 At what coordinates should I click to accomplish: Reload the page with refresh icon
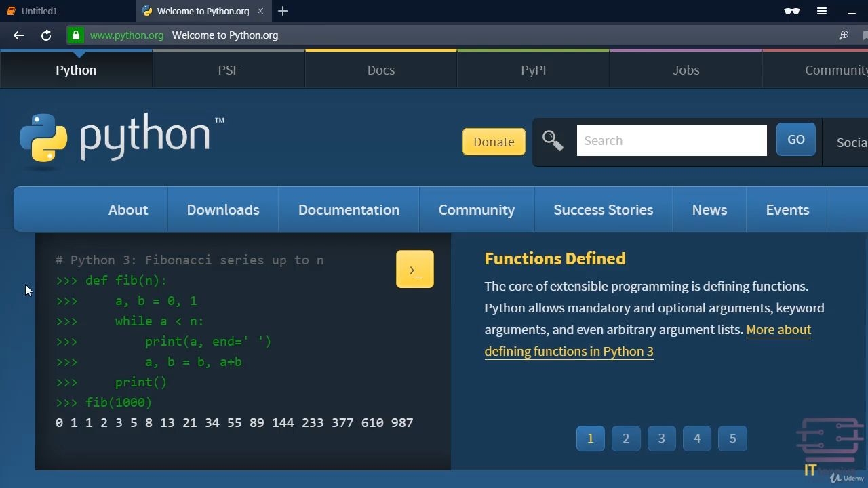pyautogui.click(x=46, y=35)
